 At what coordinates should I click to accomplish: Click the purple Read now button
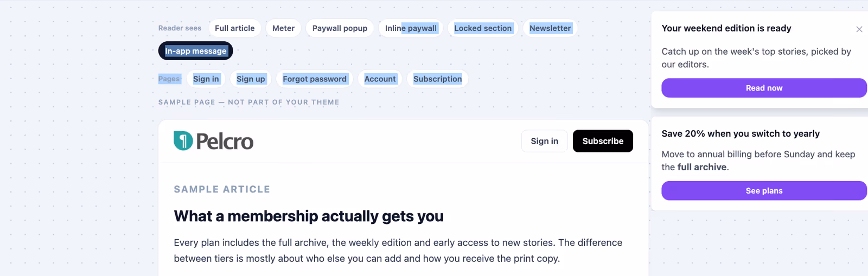click(764, 88)
